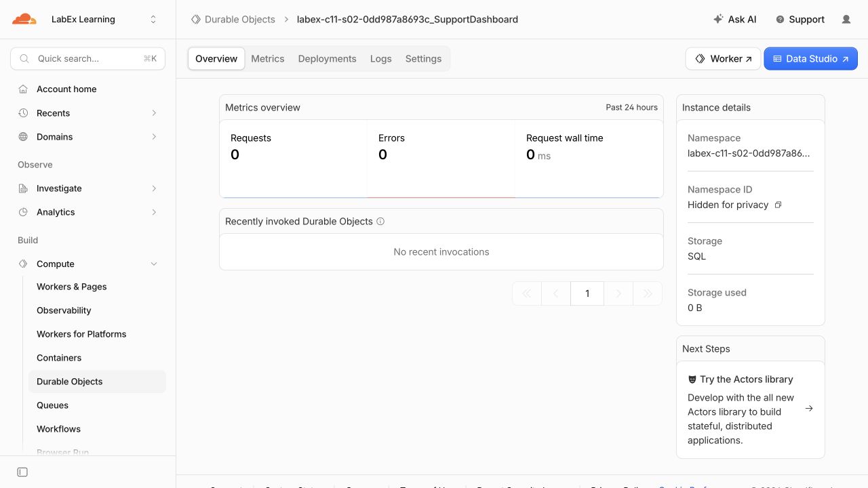868x488 pixels.
Task: Open Workers for Platforms
Action: tap(97, 334)
